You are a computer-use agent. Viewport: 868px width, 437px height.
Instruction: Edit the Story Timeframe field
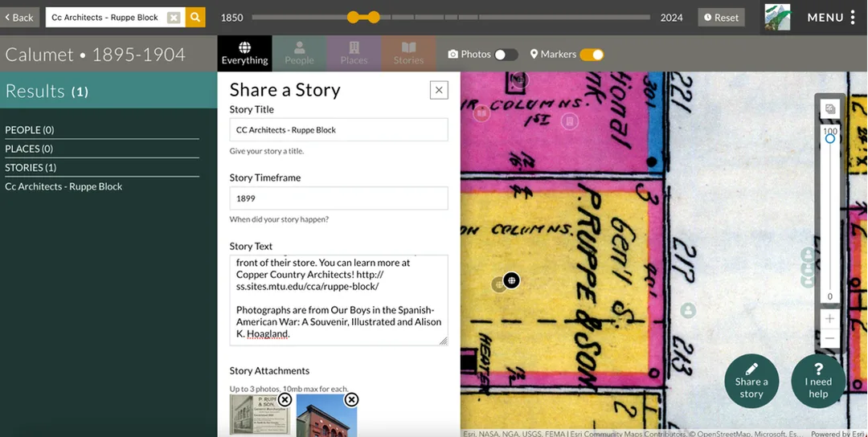pyautogui.click(x=339, y=198)
